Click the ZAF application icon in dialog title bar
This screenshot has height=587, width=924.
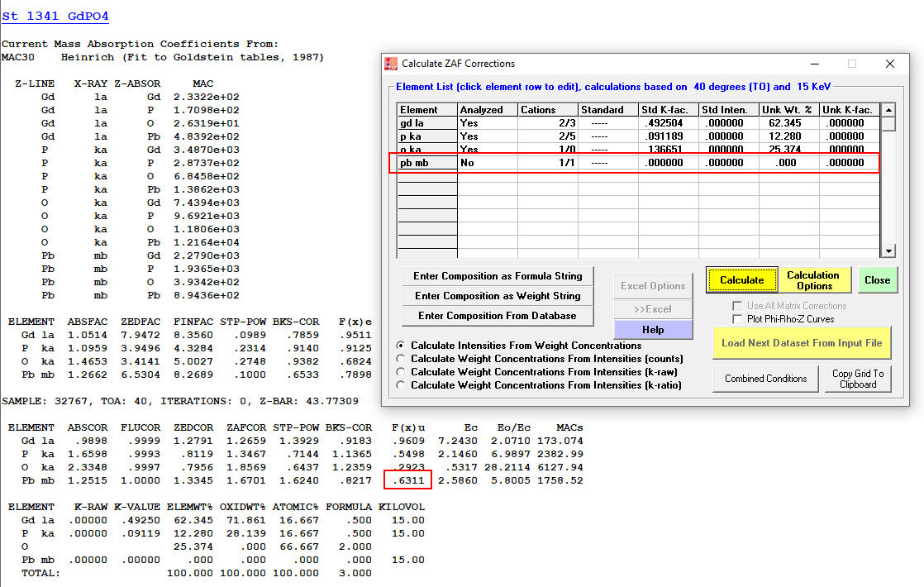click(391, 64)
